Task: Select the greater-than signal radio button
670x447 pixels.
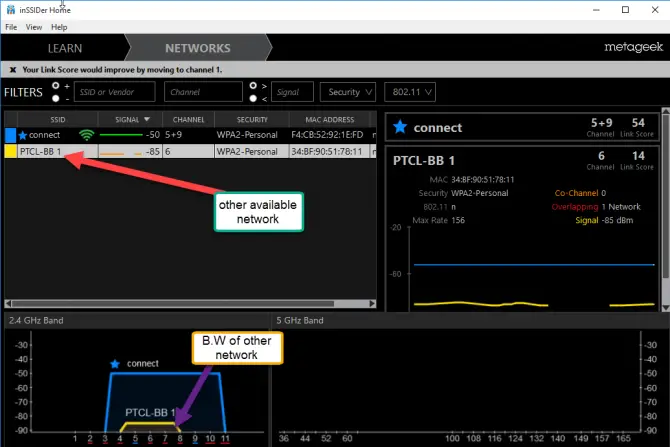Action: [x=253, y=86]
